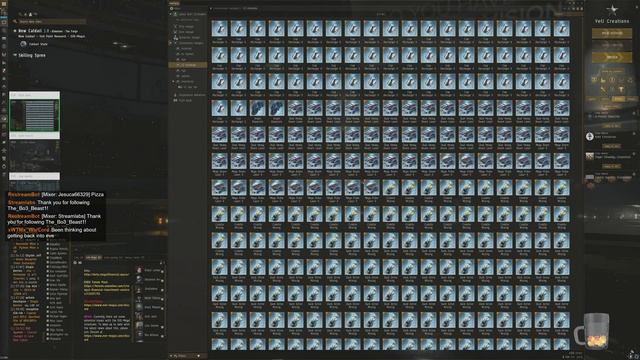Screen dimensions: 640x360
Task: Expand the Skilling Spree section arrow
Action: pyautogui.click(x=15, y=55)
